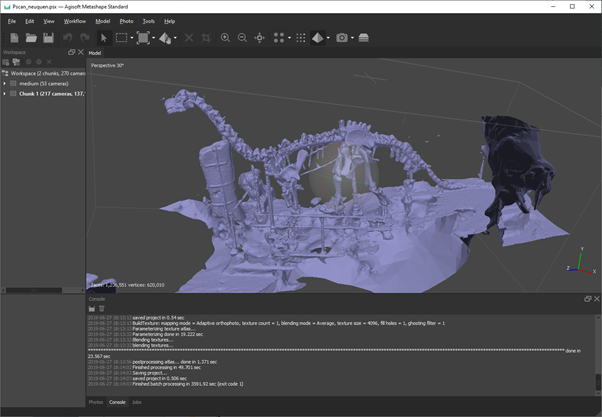Click the Crop selection icon
This screenshot has height=417, width=602.
(206, 38)
